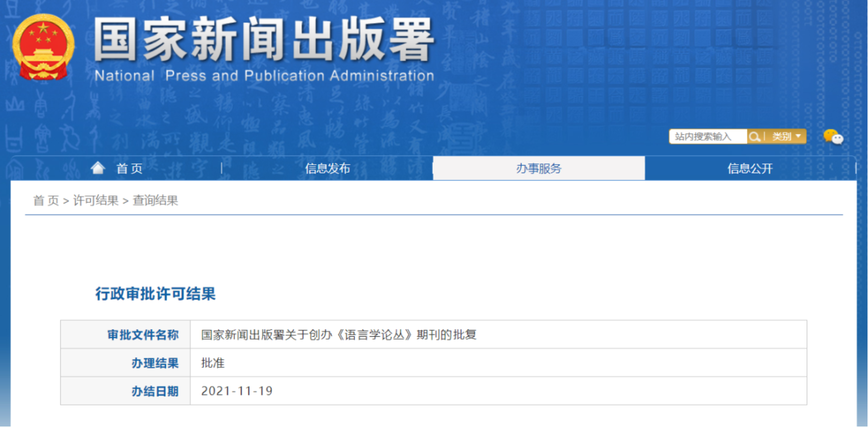This screenshot has width=868, height=427.
Task: Click the 2021-11-19 date value
Action: [x=237, y=391]
